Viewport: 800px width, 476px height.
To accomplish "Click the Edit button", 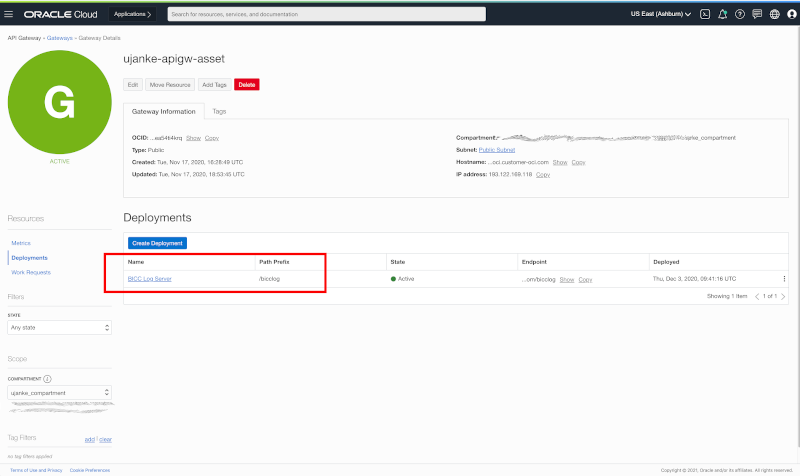I will point(133,85).
